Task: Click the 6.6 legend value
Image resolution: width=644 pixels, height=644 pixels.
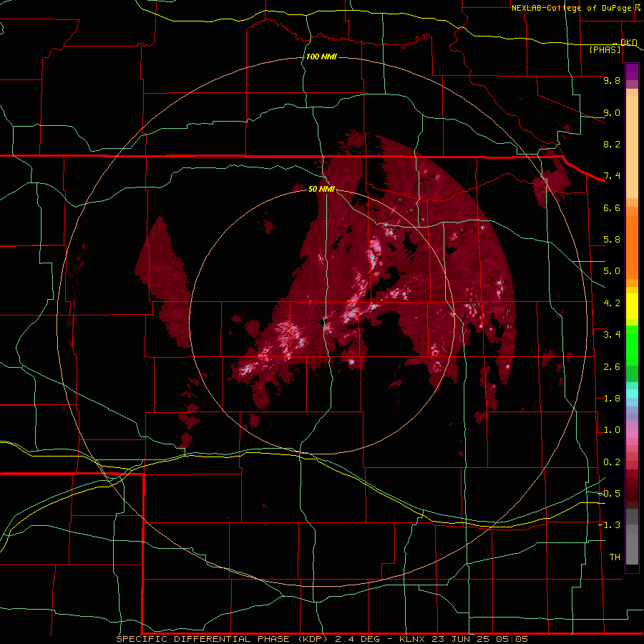Action: 612,208
